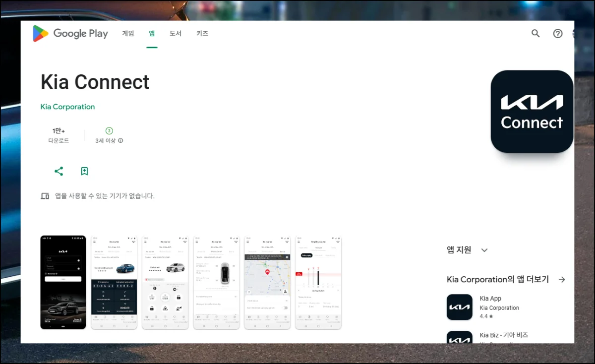This screenshot has height=364, width=595.
Task: Open the help question mark icon
Action: [558, 34]
